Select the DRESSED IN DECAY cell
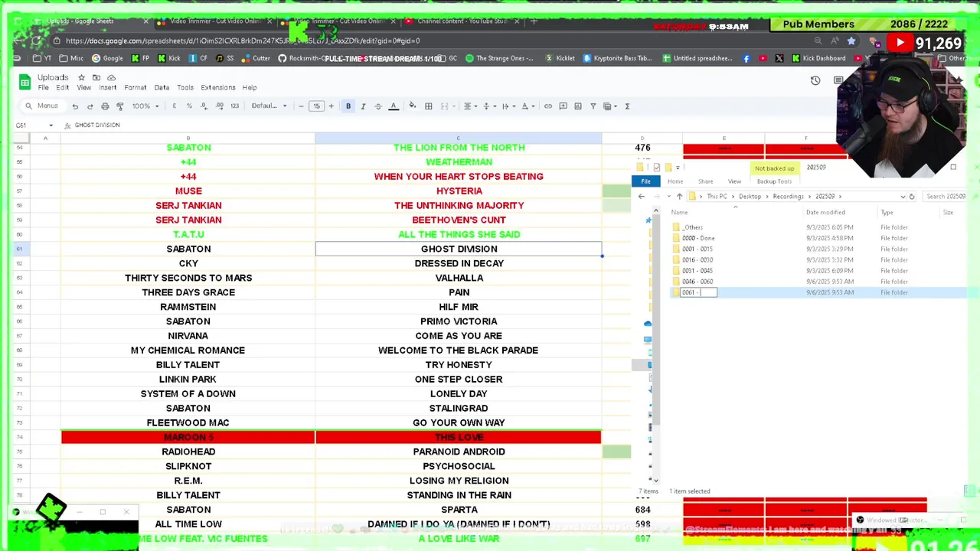This screenshot has width=980, height=551. (459, 263)
